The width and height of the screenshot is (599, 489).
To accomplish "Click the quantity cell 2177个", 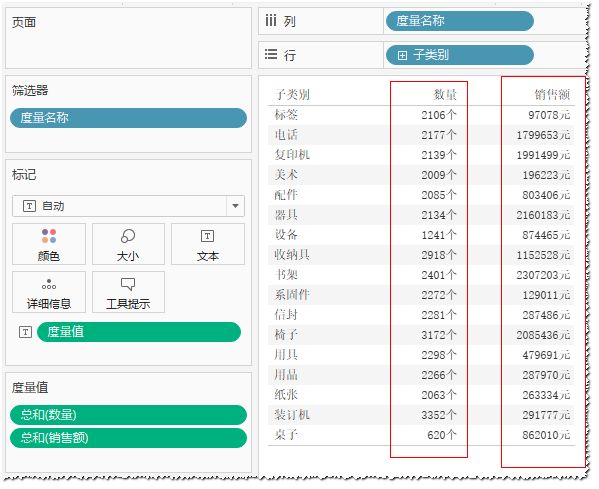I will point(439,135).
